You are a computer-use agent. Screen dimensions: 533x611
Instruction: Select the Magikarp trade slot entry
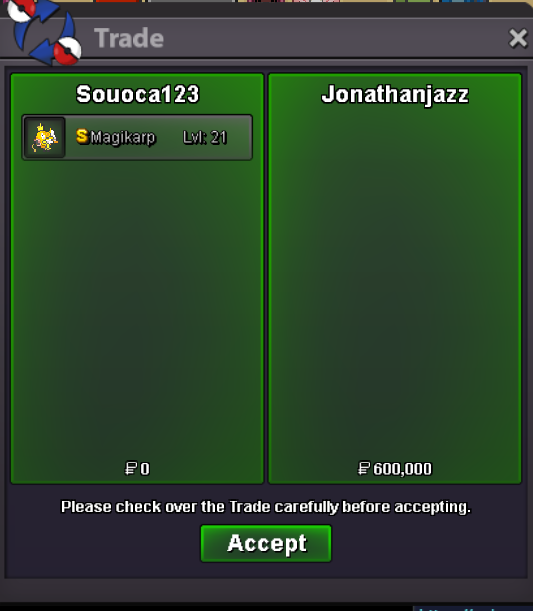pos(137,137)
